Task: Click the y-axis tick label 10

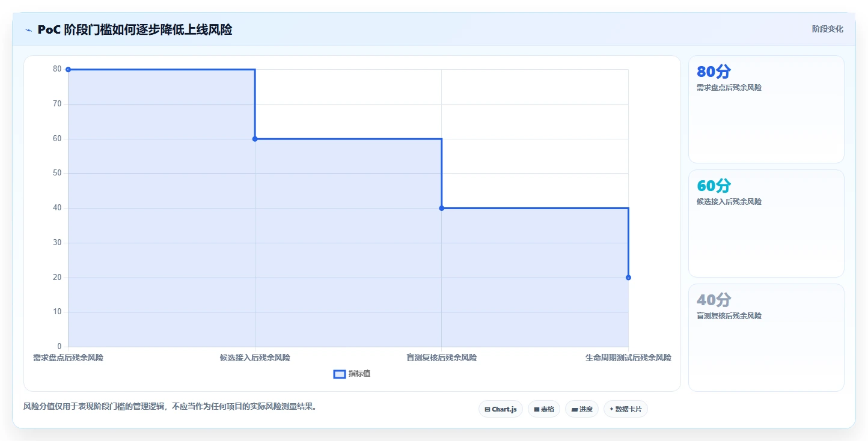Action: (57, 312)
